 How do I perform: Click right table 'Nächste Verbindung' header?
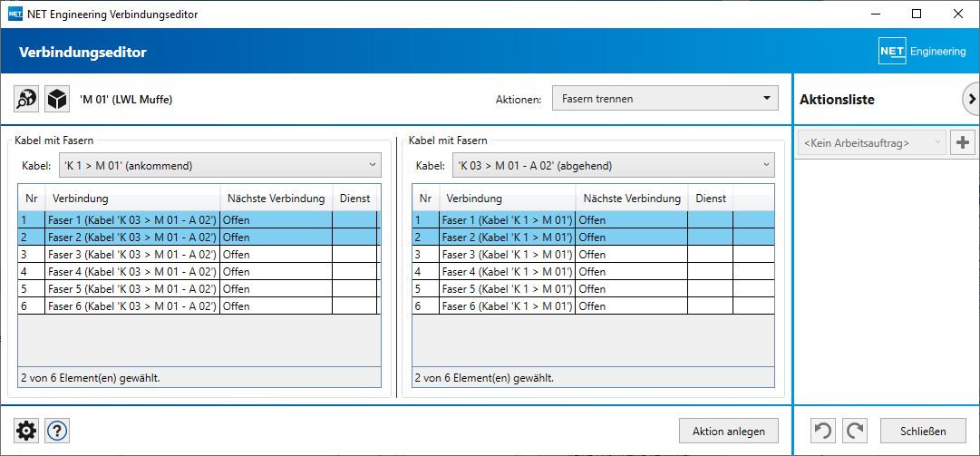click(632, 199)
